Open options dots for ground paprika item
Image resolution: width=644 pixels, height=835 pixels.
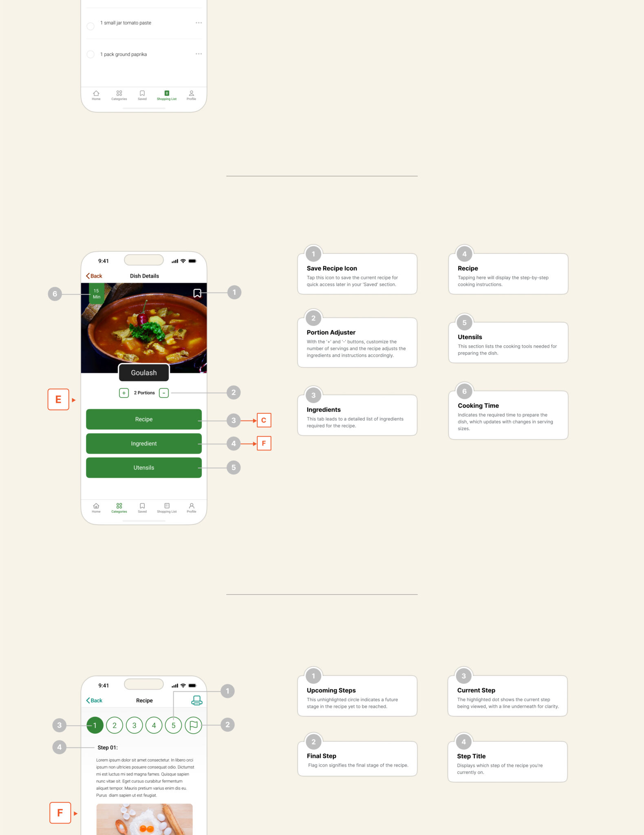(x=198, y=54)
